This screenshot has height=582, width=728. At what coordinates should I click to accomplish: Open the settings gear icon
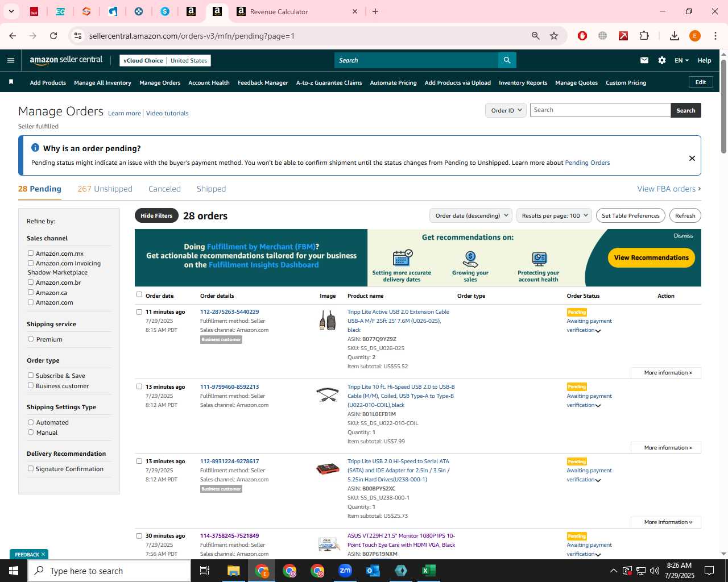pos(662,60)
